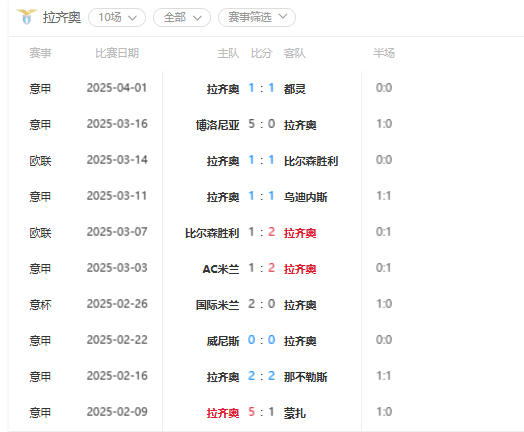Open the 10场 match count dropdown
Screen dimensions: 524x432
coord(117,17)
